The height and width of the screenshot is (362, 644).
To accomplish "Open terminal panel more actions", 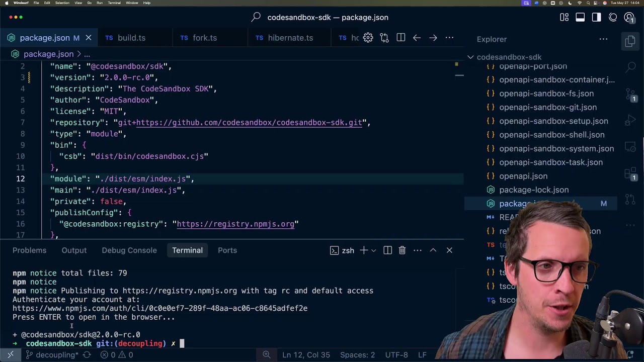I will pos(418,250).
